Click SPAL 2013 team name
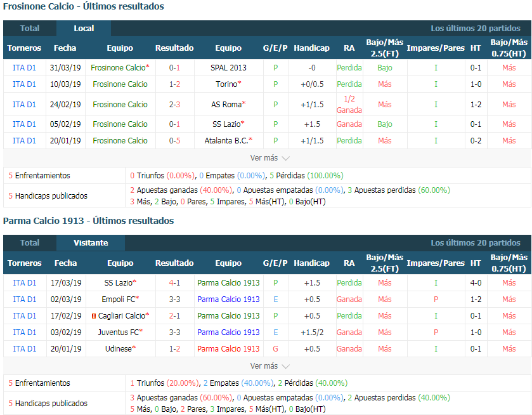 point(228,68)
